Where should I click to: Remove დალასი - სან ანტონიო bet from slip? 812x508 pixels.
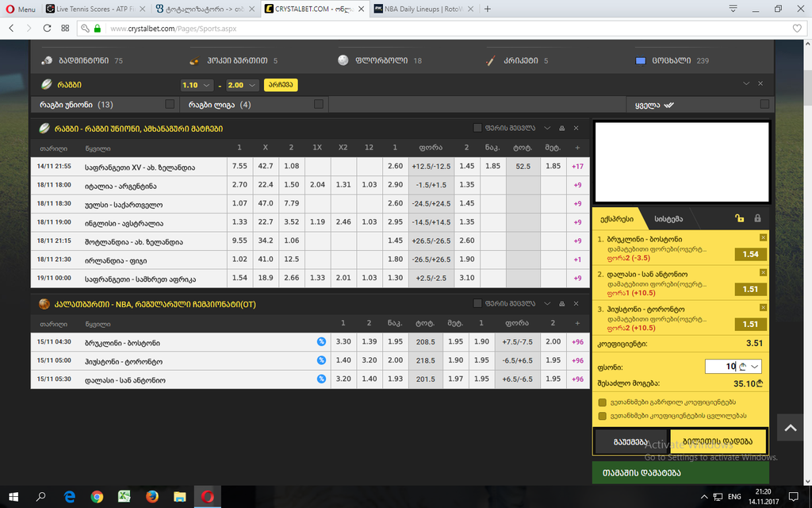[763, 272]
